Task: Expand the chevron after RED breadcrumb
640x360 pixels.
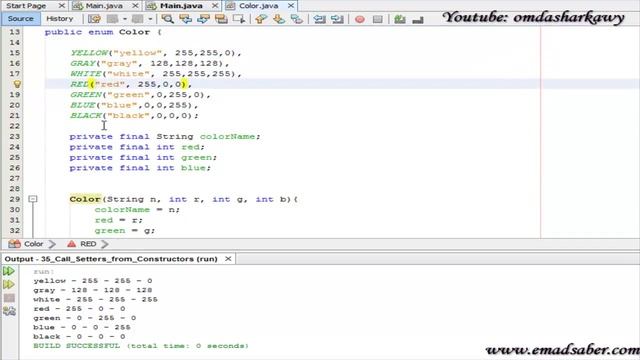Action: coord(104,244)
